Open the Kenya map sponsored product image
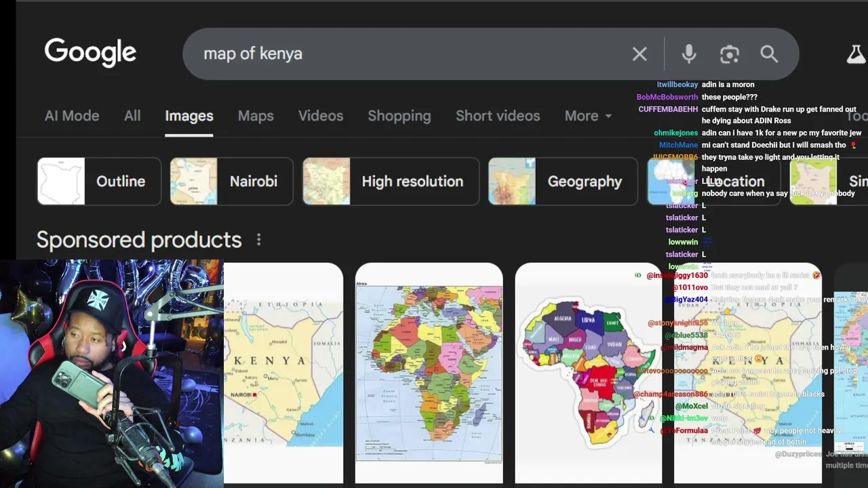 283,373
